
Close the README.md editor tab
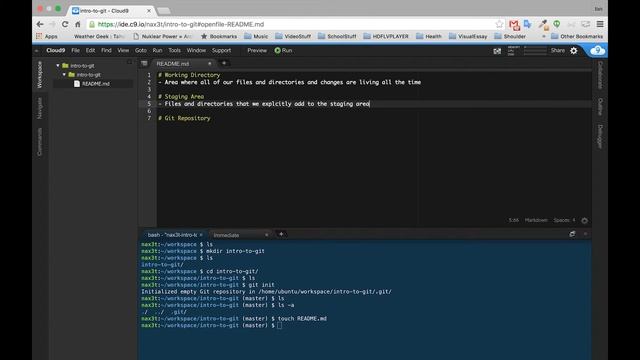210,64
